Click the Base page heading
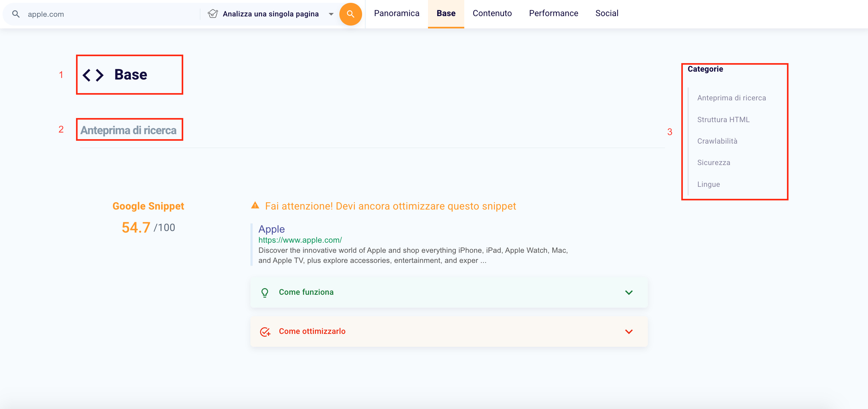Screen dimensions: 868x409 coord(131,74)
